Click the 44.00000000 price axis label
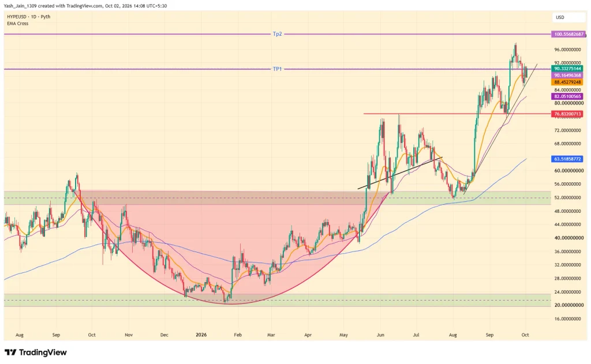The width and height of the screenshot is (591, 364). pyautogui.click(x=567, y=224)
